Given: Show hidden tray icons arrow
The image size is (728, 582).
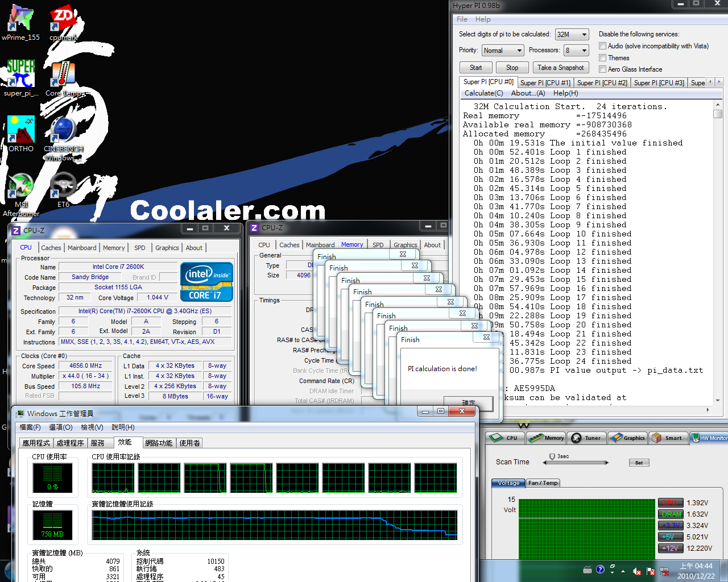Looking at the screenshot, I should point(623,571).
